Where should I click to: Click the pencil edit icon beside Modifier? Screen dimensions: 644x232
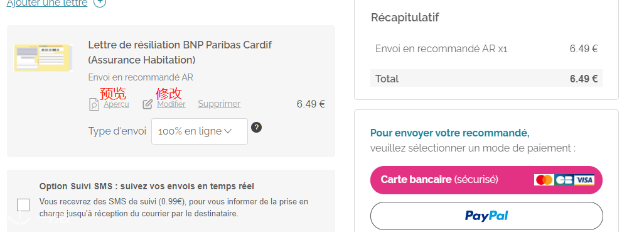tap(148, 104)
